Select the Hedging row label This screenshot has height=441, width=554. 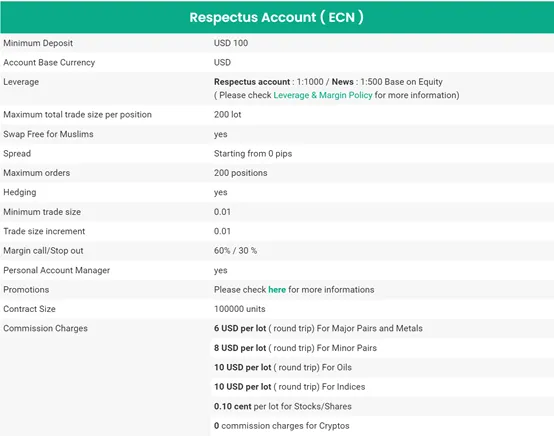[19, 192]
